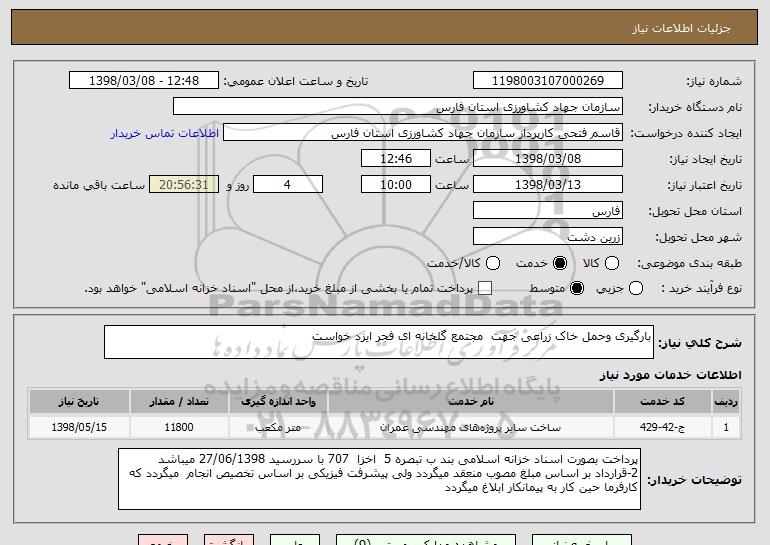The width and height of the screenshot is (770, 545).
Task: Click the نام خدمت column header
Action: tap(470, 402)
